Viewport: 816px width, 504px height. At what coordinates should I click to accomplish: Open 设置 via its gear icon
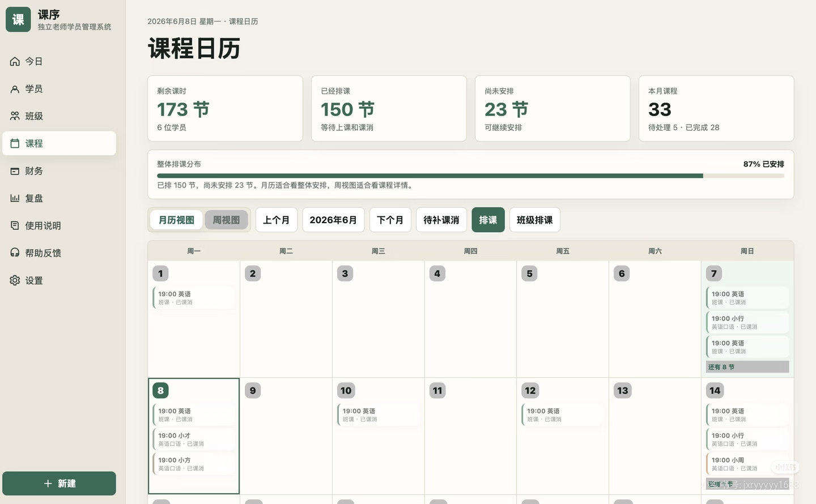pos(15,280)
